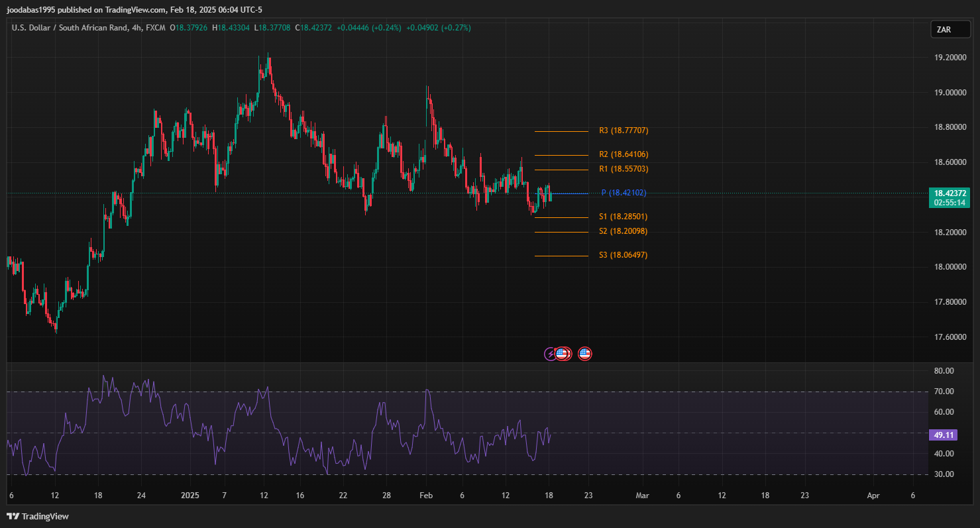The image size is (980, 528).
Task: Select the R2 (18.64106) resistance label
Action: click(623, 154)
